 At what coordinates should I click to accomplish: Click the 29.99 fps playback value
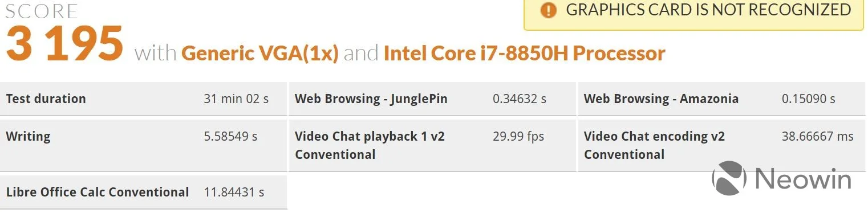(x=518, y=137)
